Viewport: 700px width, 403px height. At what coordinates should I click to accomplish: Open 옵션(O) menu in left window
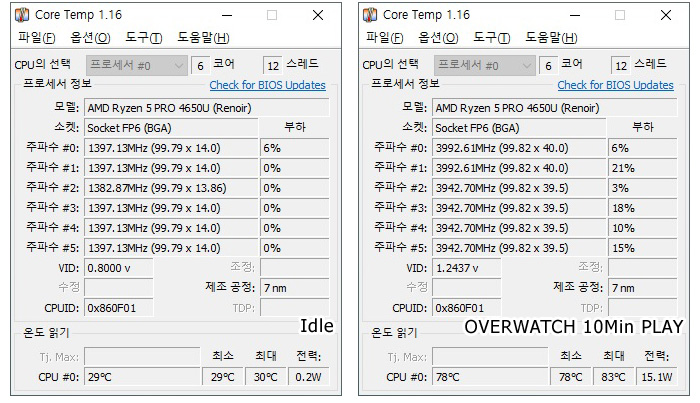[x=90, y=37]
